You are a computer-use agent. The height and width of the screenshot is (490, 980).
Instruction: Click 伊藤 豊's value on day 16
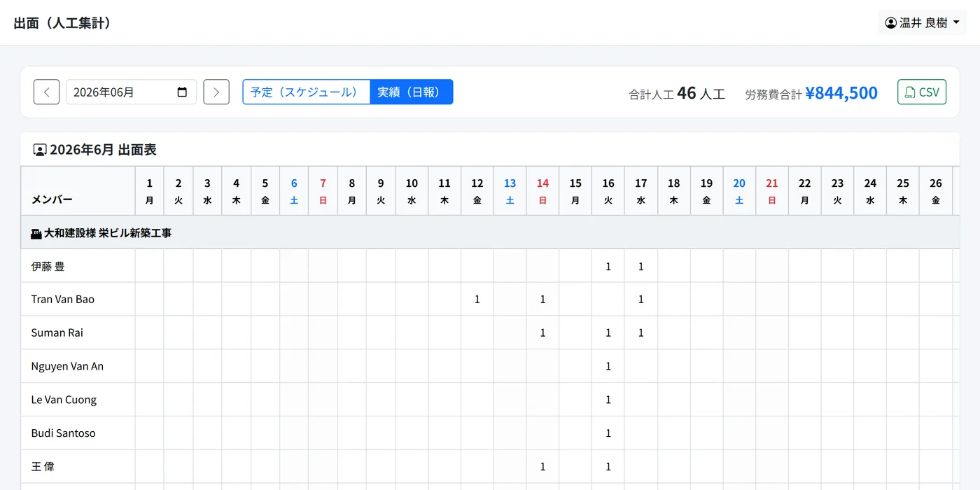tap(608, 266)
